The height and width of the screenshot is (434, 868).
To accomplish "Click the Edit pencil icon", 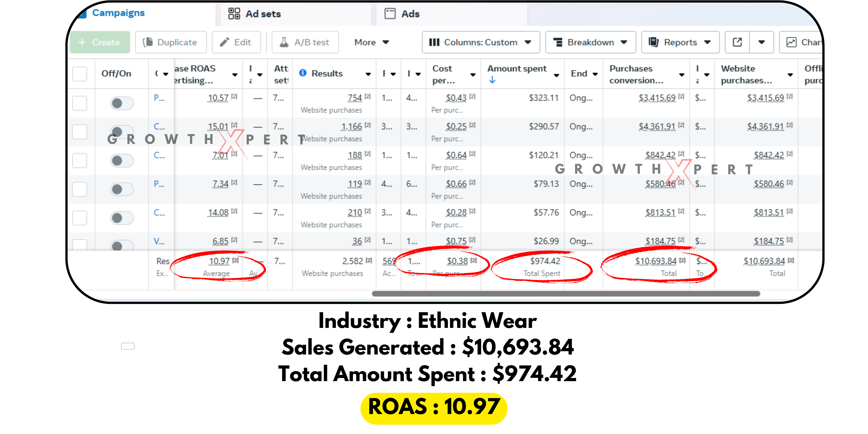I will tap(224, 42).
